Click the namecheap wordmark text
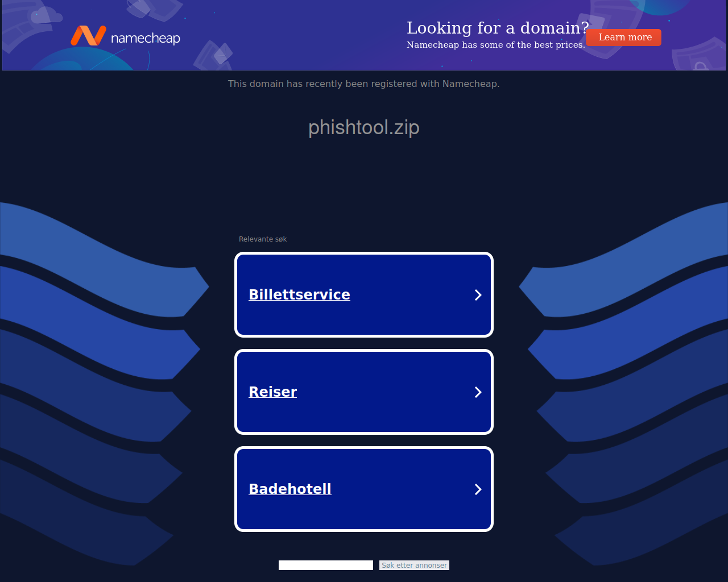Viewport: 728px width, 582px height. pyautogui.click(x=146, y=38)
